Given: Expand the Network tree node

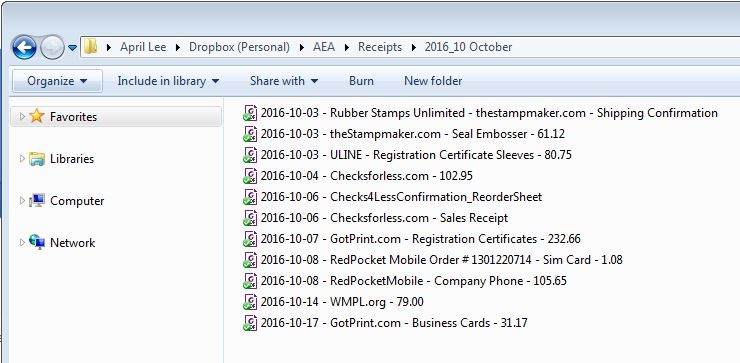Looking at the screenshot, I should [22, 242].
